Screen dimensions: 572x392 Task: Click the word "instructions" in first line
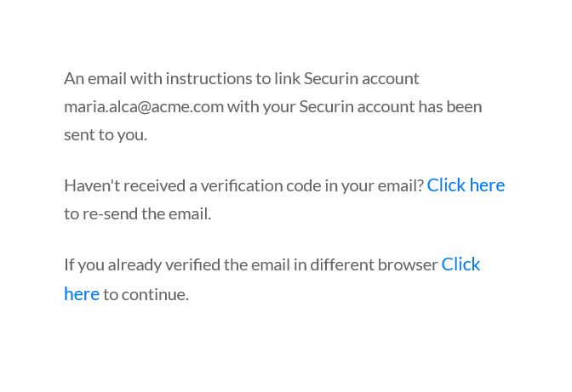pyautogui.click(x=209, y=78)
